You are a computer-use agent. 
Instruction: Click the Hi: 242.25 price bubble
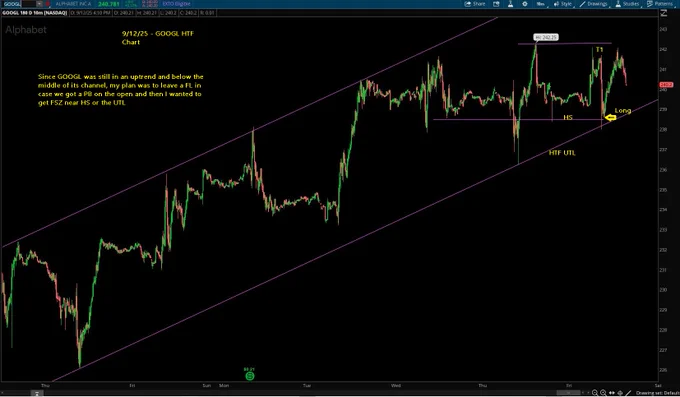[546, 37]
